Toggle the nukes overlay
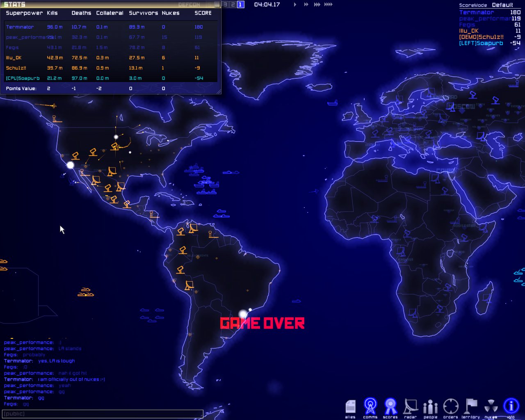525x420 pixels. coord(491,407)
